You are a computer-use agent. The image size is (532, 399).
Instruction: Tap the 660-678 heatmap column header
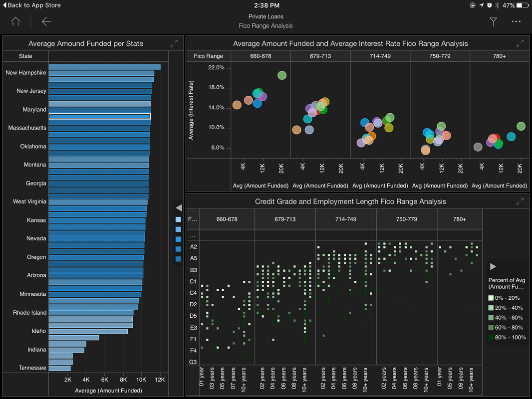pyautogui.click(x=227, y=219)
